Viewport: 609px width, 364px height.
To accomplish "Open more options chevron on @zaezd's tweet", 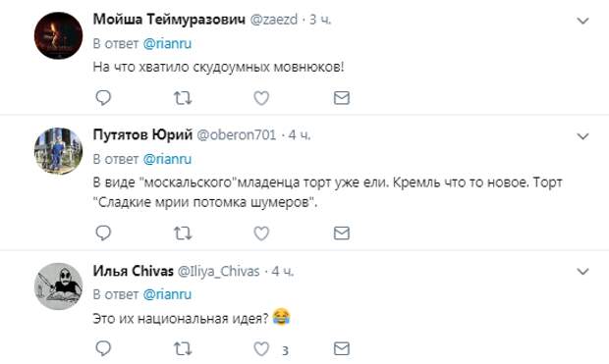I will coord(583,21).
